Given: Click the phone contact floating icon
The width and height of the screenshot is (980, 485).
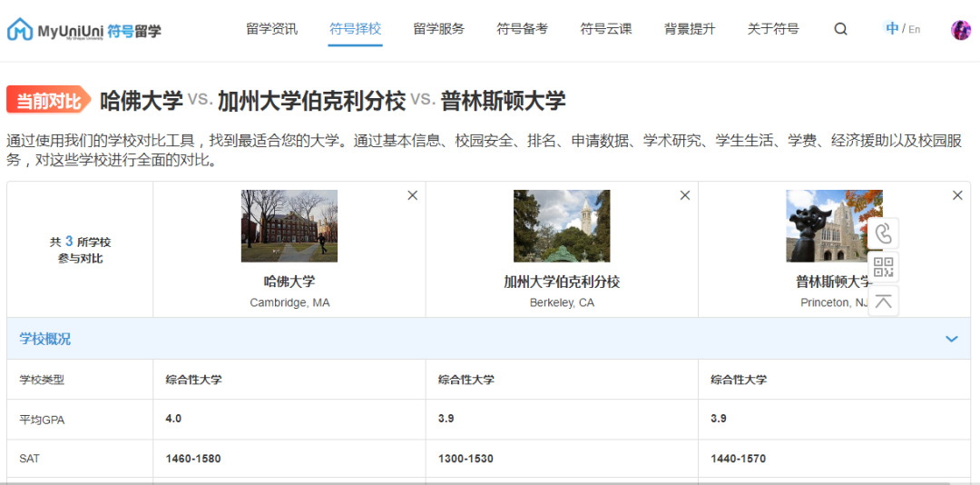Looking at the screenshot, I should (x=883, y=233).
